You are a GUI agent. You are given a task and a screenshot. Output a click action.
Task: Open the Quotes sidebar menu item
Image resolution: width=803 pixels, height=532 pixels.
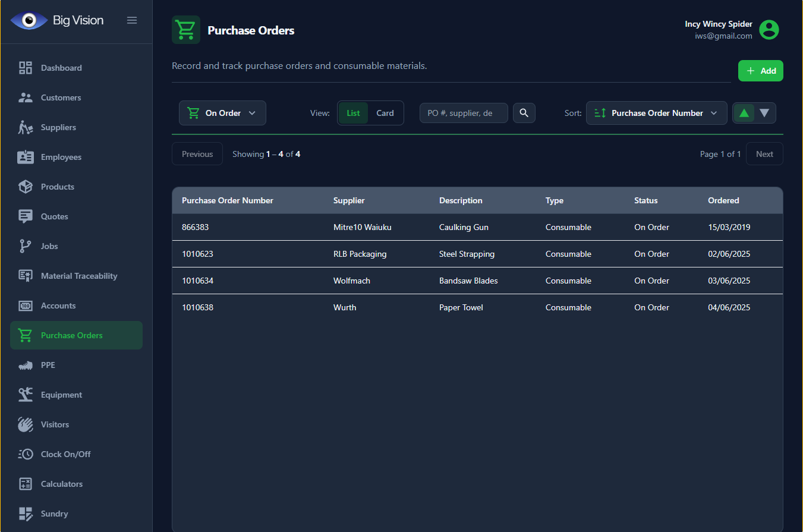(54, 216)
